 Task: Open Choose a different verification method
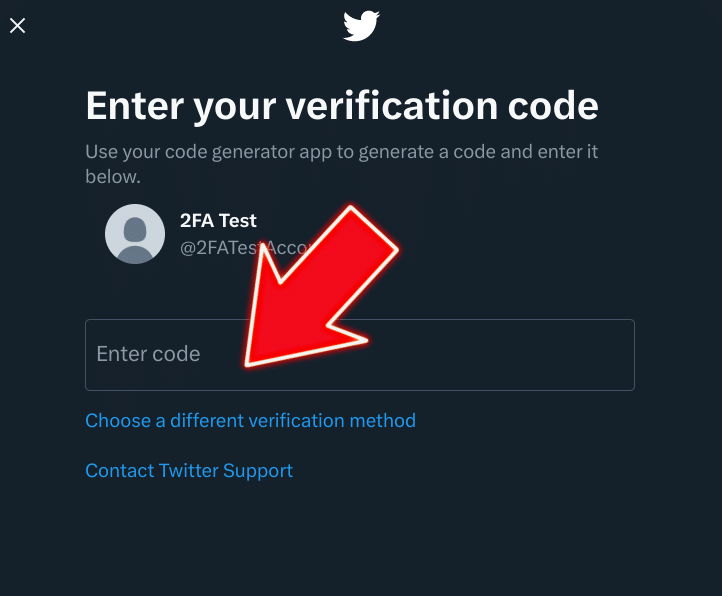pos(250,421)
